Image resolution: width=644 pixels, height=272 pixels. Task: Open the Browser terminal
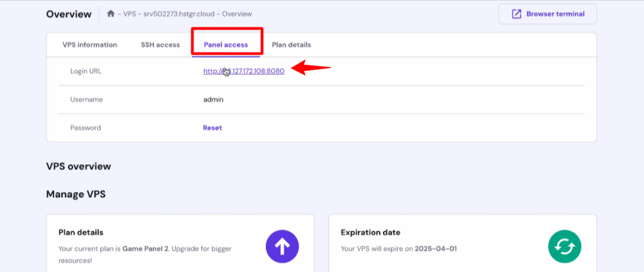tap(547, 14)
